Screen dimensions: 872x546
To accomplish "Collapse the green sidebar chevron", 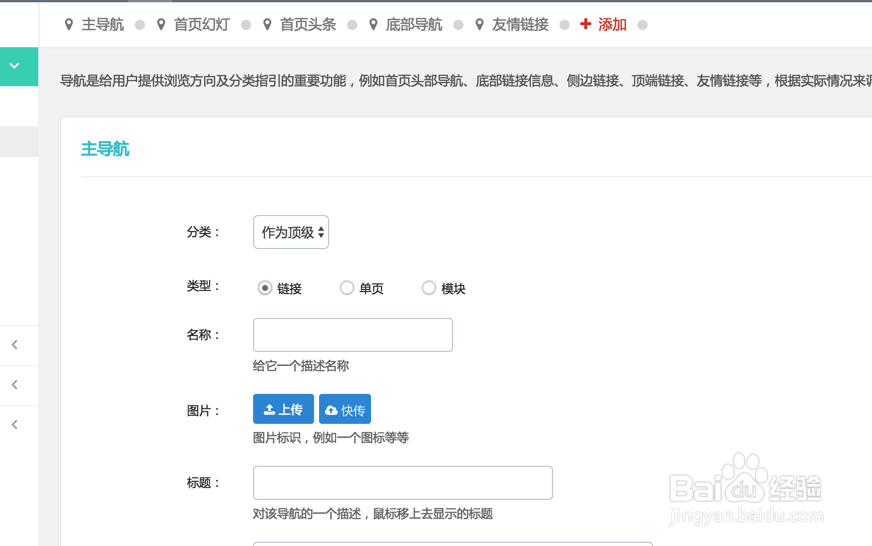I will [x=14, y=66].
